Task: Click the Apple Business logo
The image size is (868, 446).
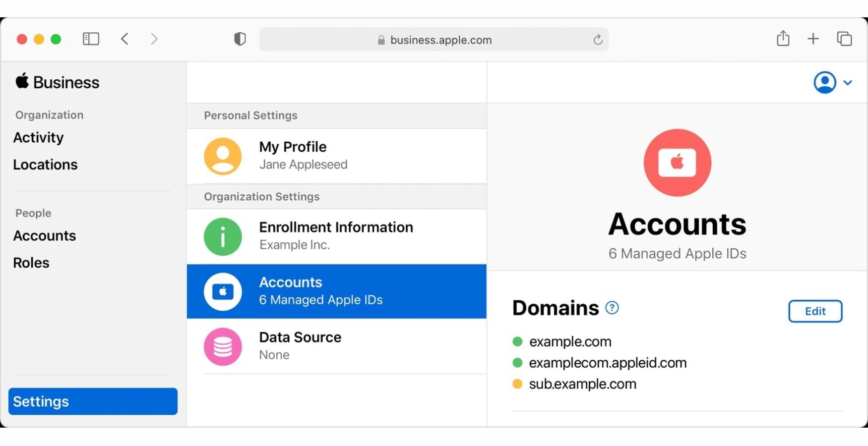Action: 56,82
